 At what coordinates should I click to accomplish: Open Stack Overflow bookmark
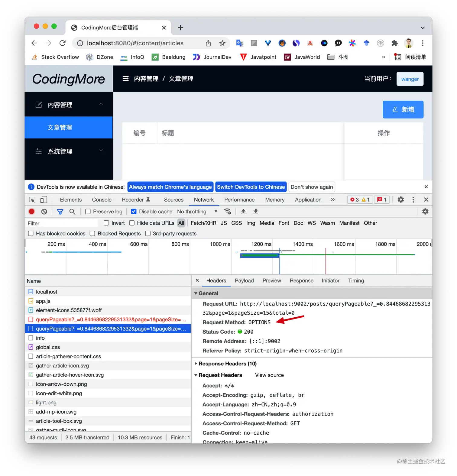(56, 57)
